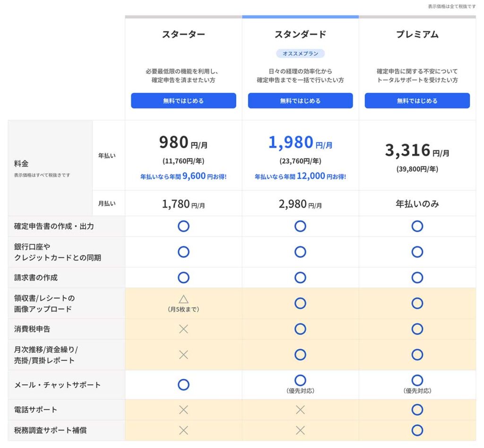Click circle for 税務調査サポート補償 in プレミアム

(417, 430)
